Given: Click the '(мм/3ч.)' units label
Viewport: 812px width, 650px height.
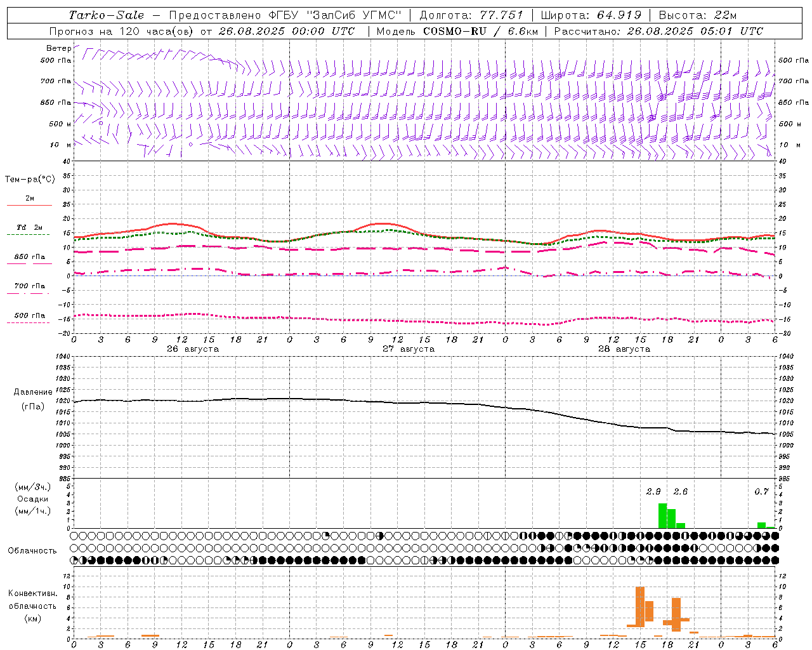Looking at the screenshot, I should tap(33, 487).
